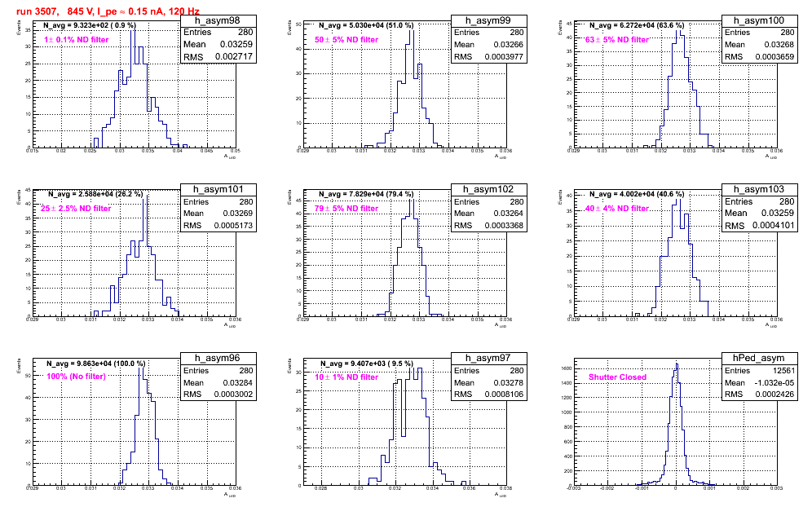The height and width of the screenshot is (507, 812).
Task: Click the '1± 0.1% ND filter' label
Action: coord(77,40)
